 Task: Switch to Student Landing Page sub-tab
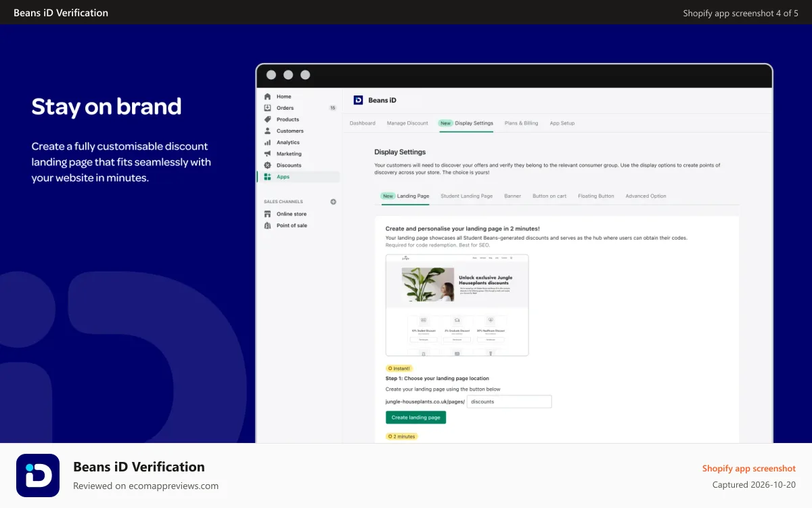467,196
